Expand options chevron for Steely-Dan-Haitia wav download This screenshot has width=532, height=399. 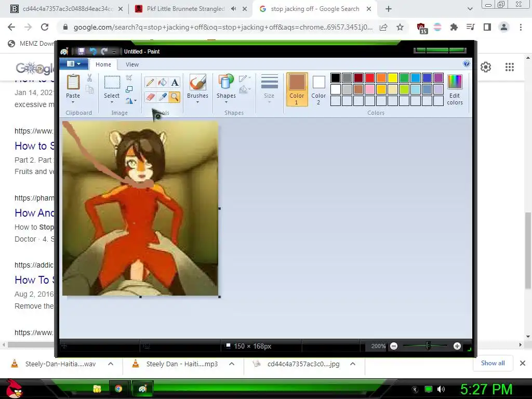(x=111, y=364)
